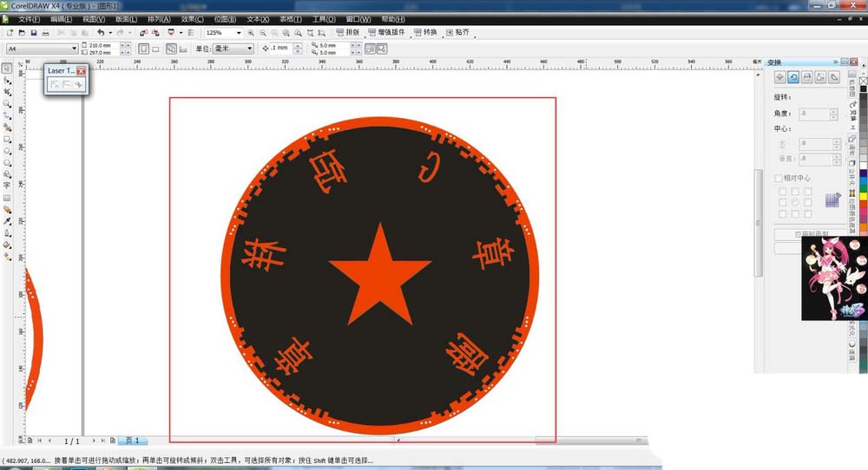Click the Skew icon in transform docker
This screenshot has height=470, width=868.
(x=833, y=77)
